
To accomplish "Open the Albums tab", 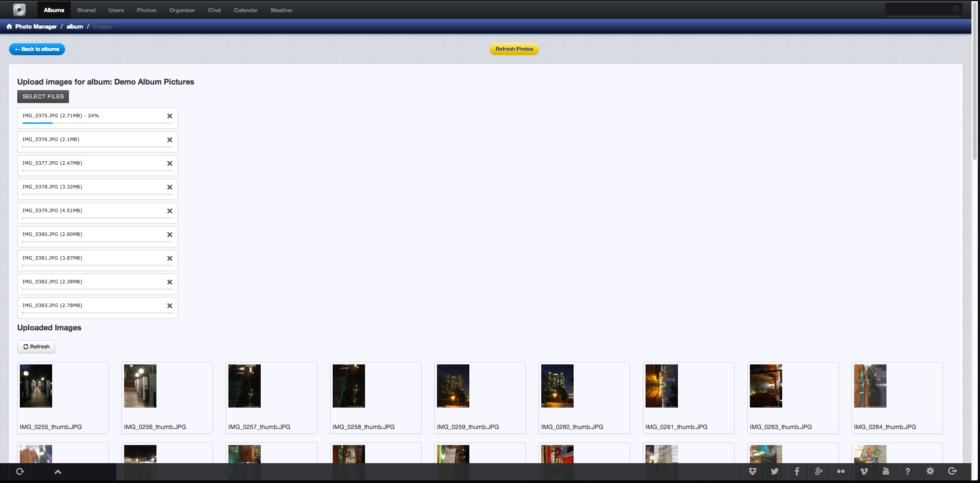I will coord(54,10).
